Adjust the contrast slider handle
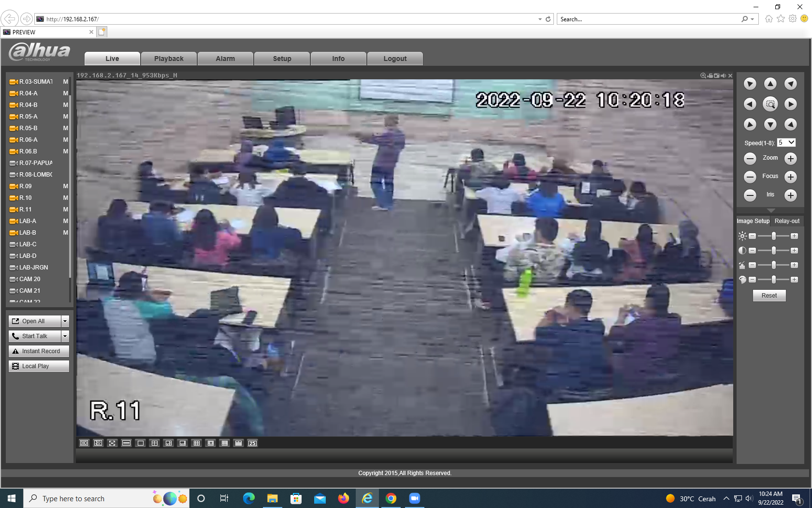The height and width of the screenshot is (508, 812). pyautogui.click(x=774, y=251)
